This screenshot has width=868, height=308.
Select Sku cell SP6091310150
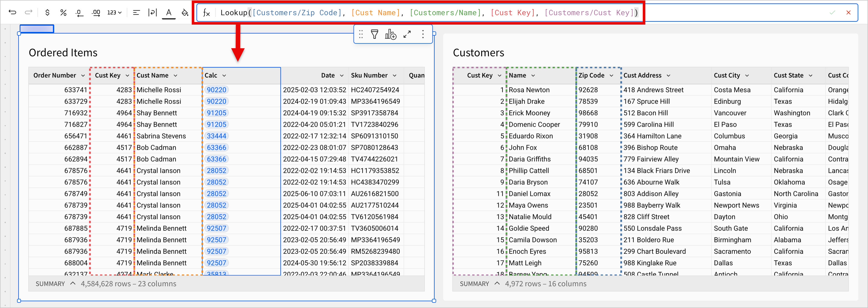pyautogui.click(x=376, y=136)
